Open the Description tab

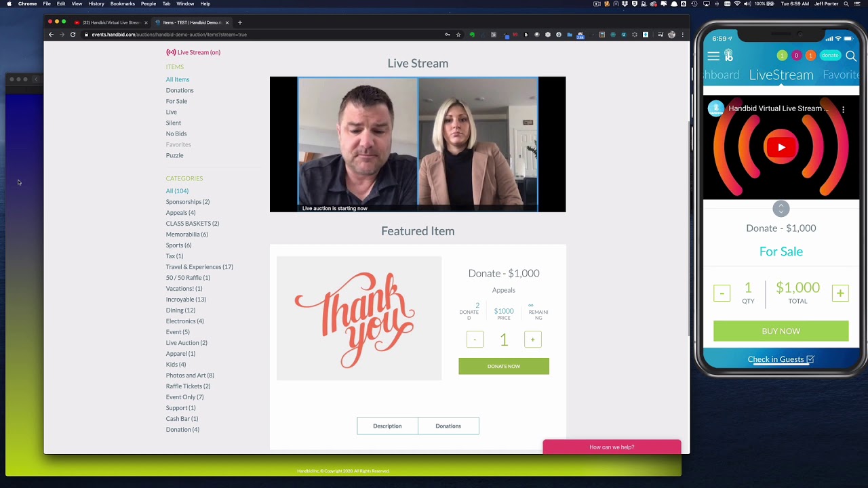(x=387, y=426)
